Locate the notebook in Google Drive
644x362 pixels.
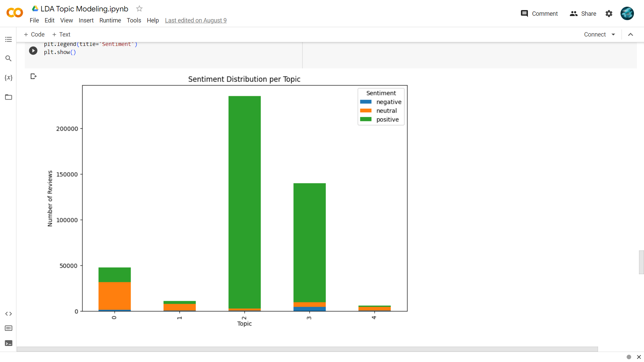coord(35,8)
